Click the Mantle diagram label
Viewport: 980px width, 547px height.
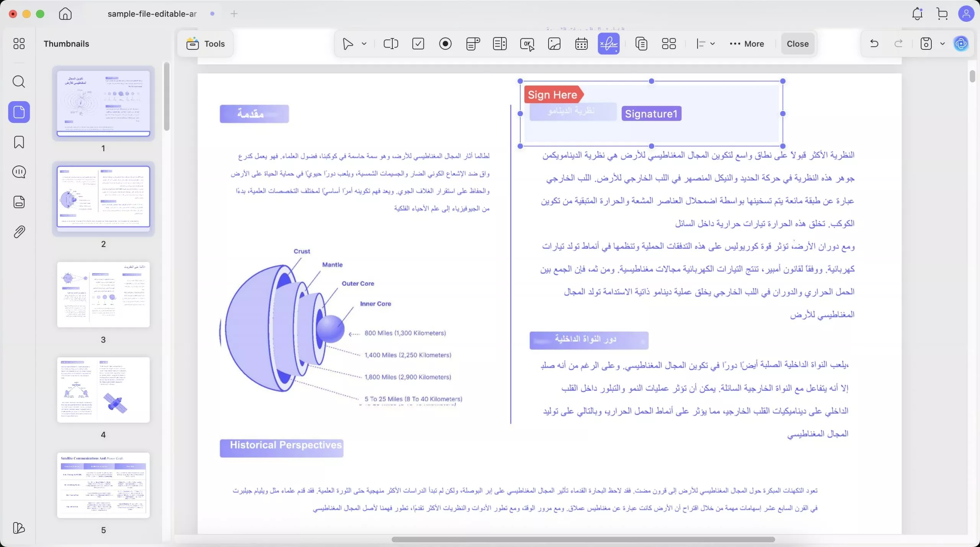pos(332,265)
